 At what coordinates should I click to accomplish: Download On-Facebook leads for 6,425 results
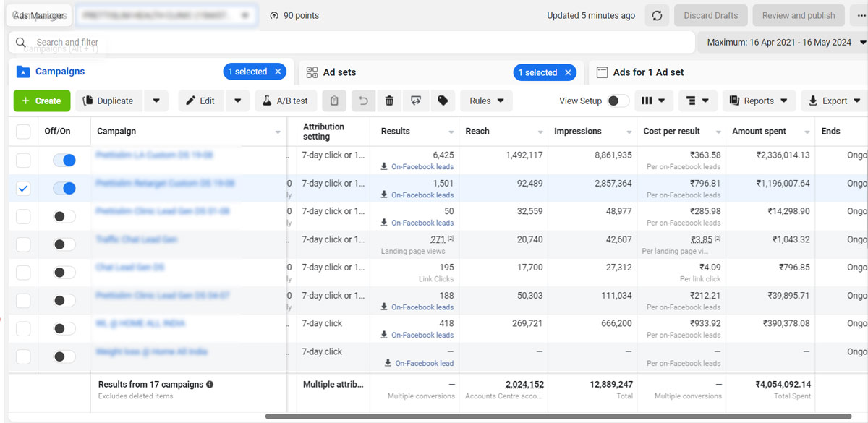[x=417, y=167]
